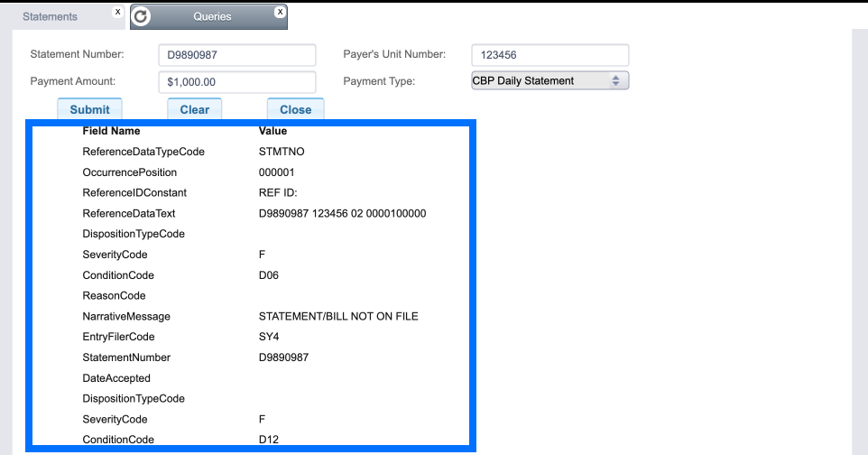The image size is (868, 455).
Task: Click the Field Name column header
Action: 111,131
